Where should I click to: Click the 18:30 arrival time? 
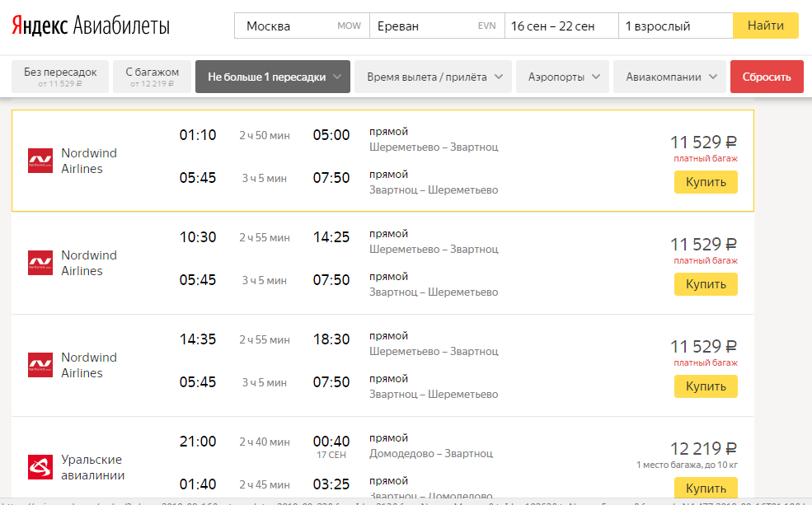click(x=331, y=339)
